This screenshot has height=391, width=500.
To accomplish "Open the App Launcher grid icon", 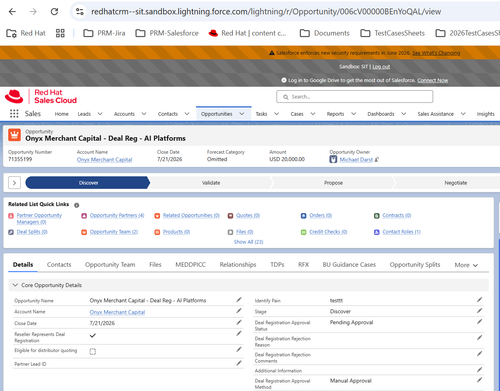I will [x=14, y=114].
